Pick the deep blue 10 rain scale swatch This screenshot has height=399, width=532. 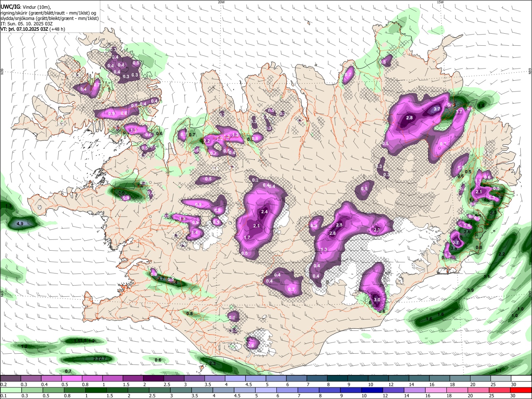pyautogui.click(x=372, y=390)
